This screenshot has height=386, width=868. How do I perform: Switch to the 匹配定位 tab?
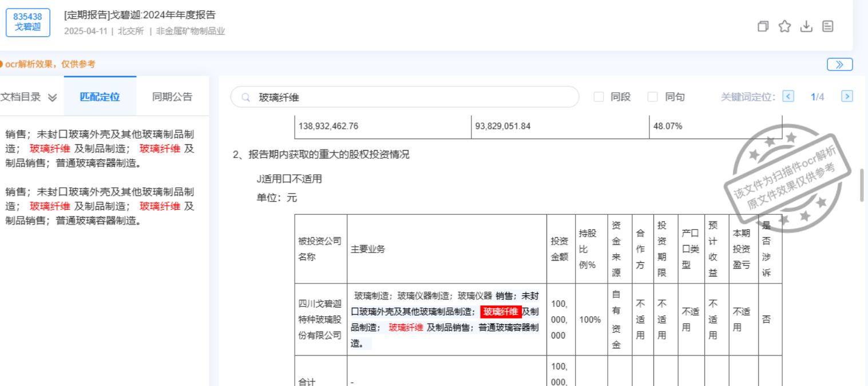coord(100,97)
